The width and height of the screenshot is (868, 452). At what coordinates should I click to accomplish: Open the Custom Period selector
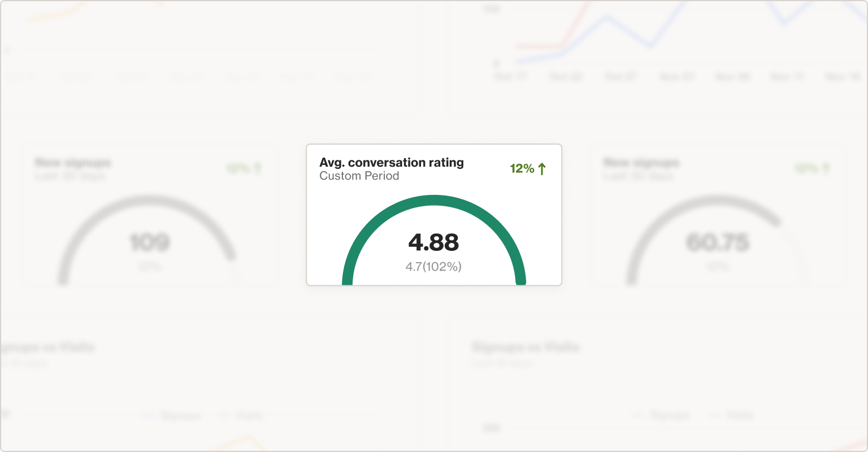click(359, 176)
